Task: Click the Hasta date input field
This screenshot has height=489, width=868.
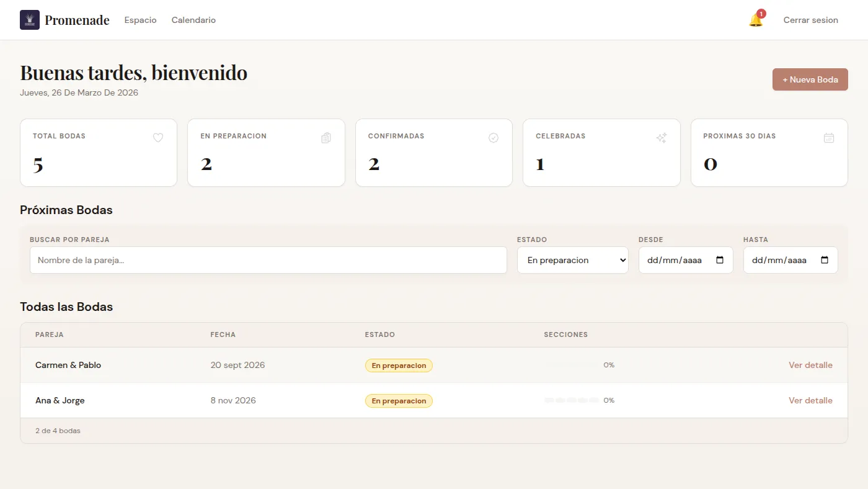Action: (x=790, y=260)
